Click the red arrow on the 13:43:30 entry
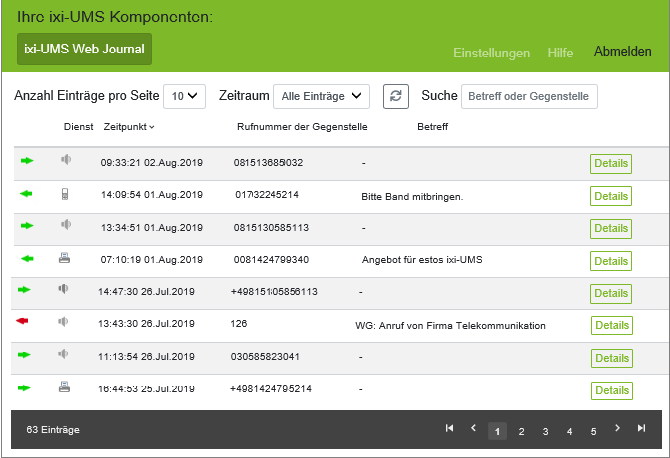This screenshot has height=458, width=670. point(24,322)
